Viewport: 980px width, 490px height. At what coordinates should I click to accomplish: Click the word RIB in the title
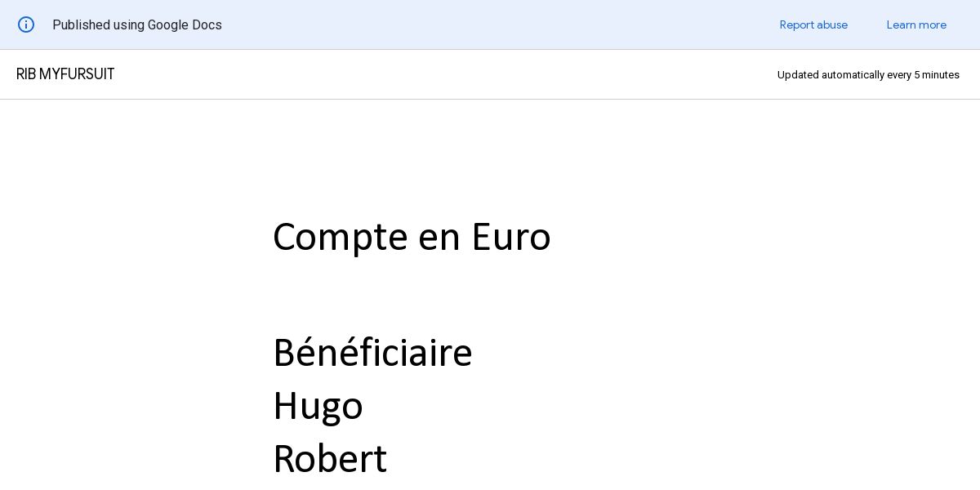[26, 74]
